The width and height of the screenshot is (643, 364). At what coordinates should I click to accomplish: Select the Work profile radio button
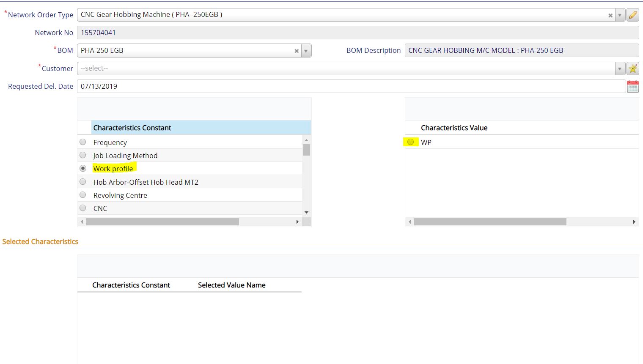(x=83, y=168)
